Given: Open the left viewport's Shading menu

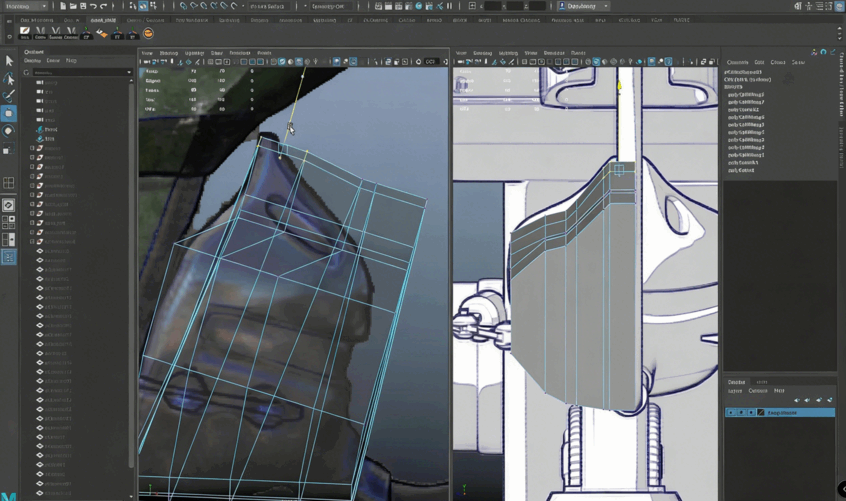Looking at the screenshot, I should pos(168,53).
